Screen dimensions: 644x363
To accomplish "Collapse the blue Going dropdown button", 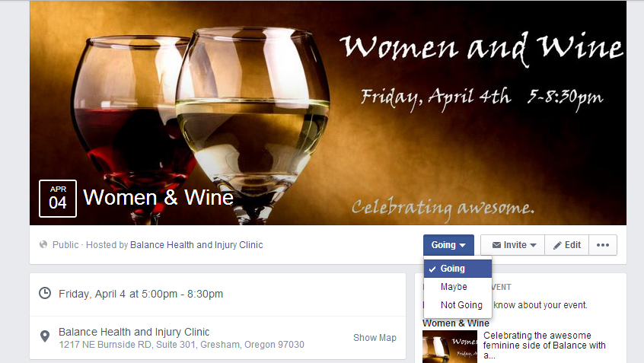I will click(x=448, y=245).
